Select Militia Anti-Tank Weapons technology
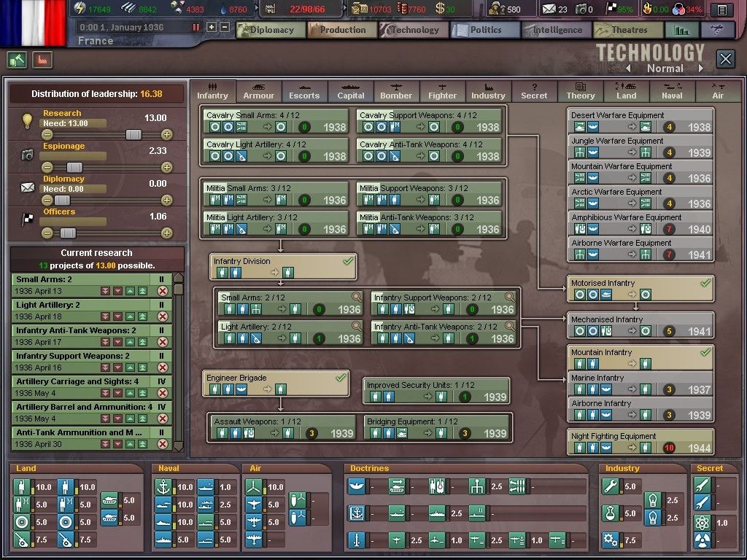Screen dimensions: 747x560 pos(429,224)
